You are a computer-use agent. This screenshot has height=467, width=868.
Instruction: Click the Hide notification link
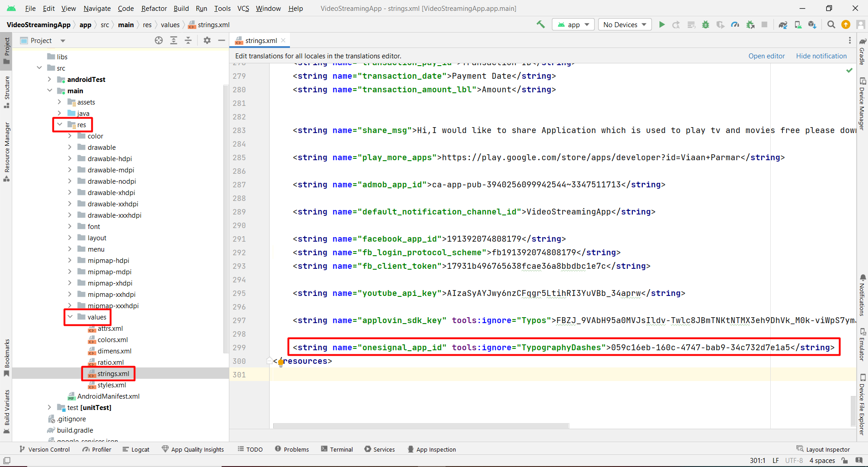click(x=821, y=56)
